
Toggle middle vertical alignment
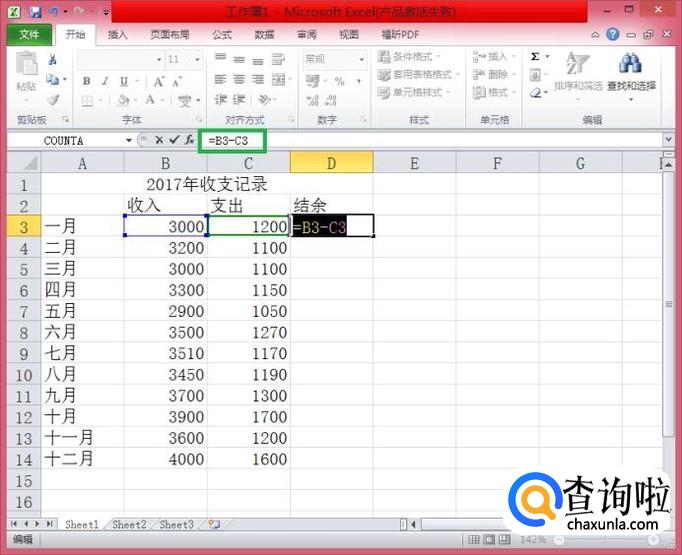pyautogui.click(x=239, y=59)
